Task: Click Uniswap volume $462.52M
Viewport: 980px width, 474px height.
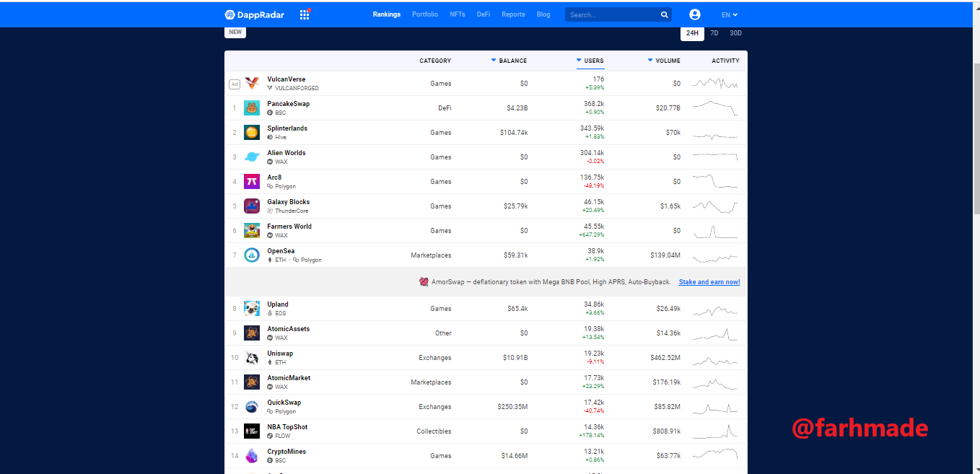Action: click(665, 358)
